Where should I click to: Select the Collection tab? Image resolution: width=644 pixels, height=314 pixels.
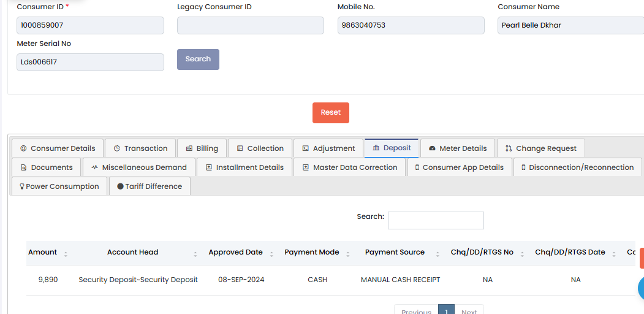tap(260, 148)
